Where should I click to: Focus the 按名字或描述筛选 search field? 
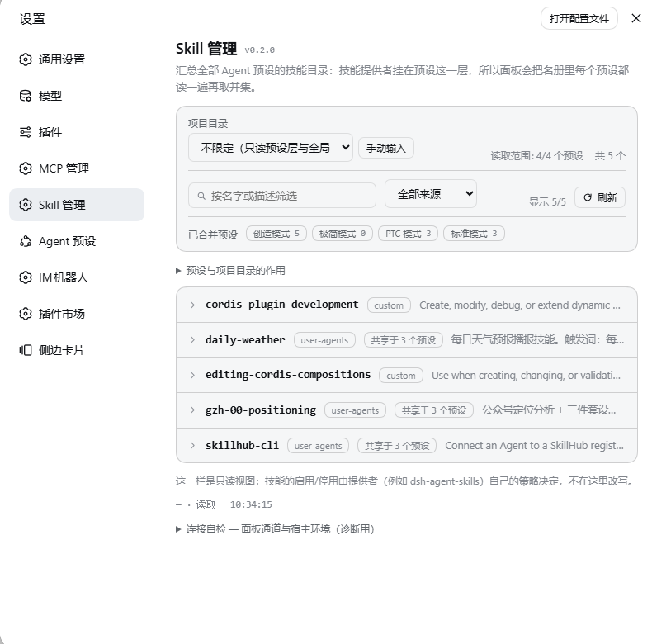(x=282, y=196)
